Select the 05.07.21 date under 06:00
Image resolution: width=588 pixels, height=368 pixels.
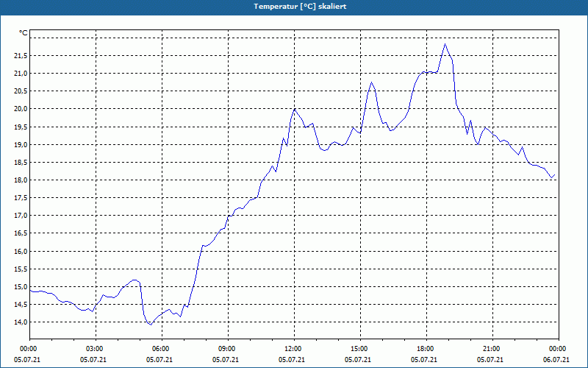pos(159,360)
